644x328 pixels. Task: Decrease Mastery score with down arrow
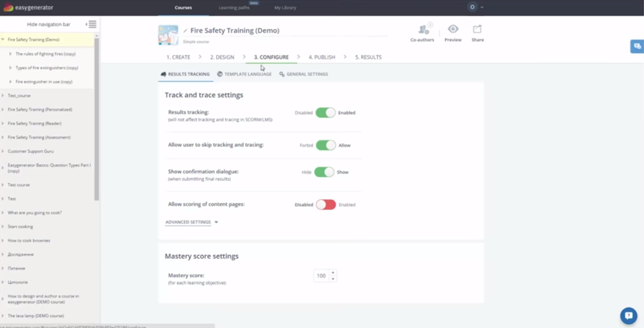(x=333, y=279)
